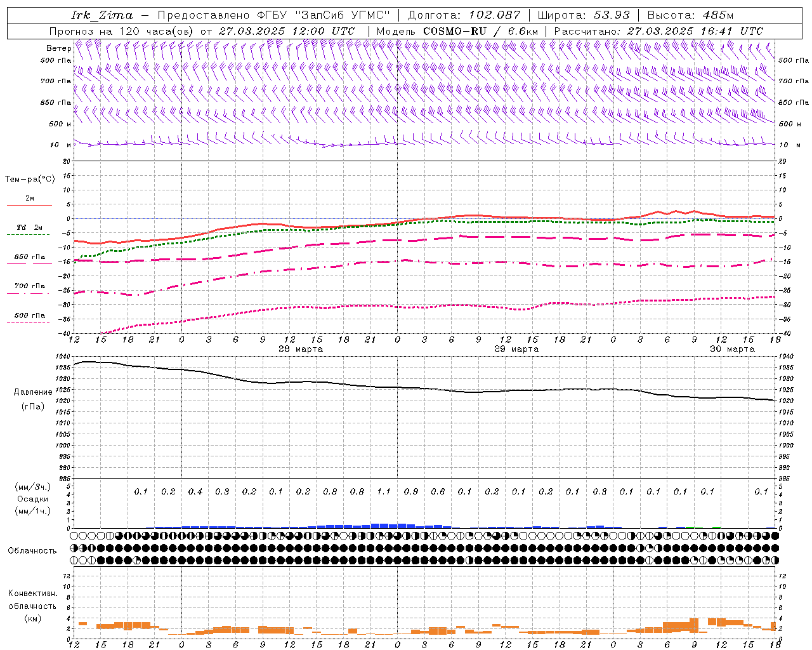
Task: Click the 'Облачность' cloudiness label
Action: pos(32,551)
